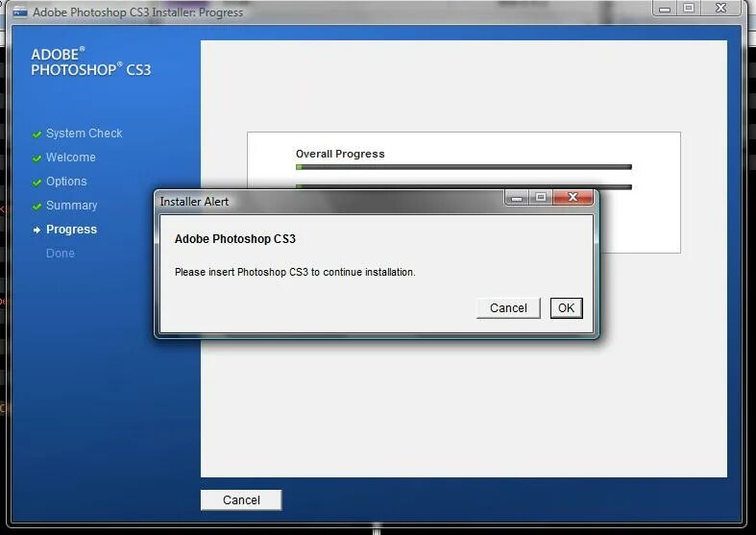Select the Summary step in sidebar
Screen dimensions: 756x535
point(71,206)
